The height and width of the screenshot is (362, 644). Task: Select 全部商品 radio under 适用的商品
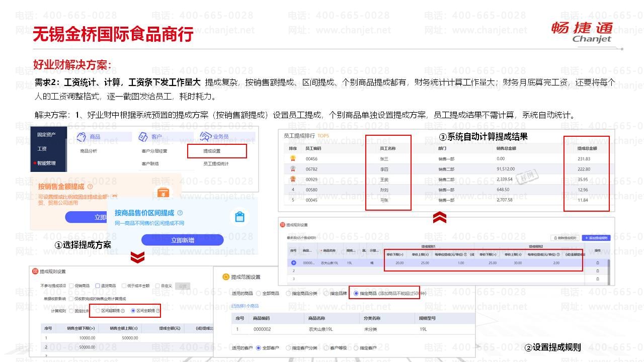(x=259, y=293)
